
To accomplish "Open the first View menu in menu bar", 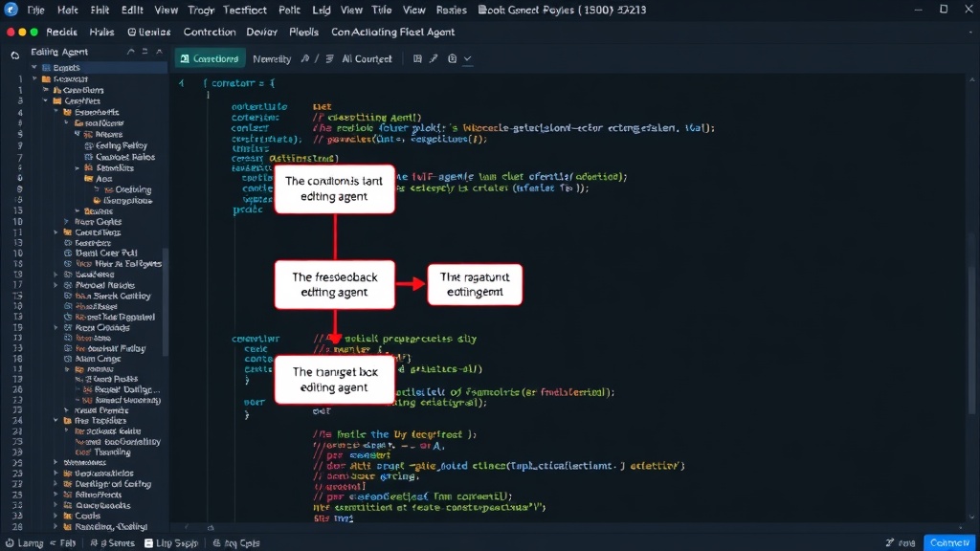I will coord(167,10).
